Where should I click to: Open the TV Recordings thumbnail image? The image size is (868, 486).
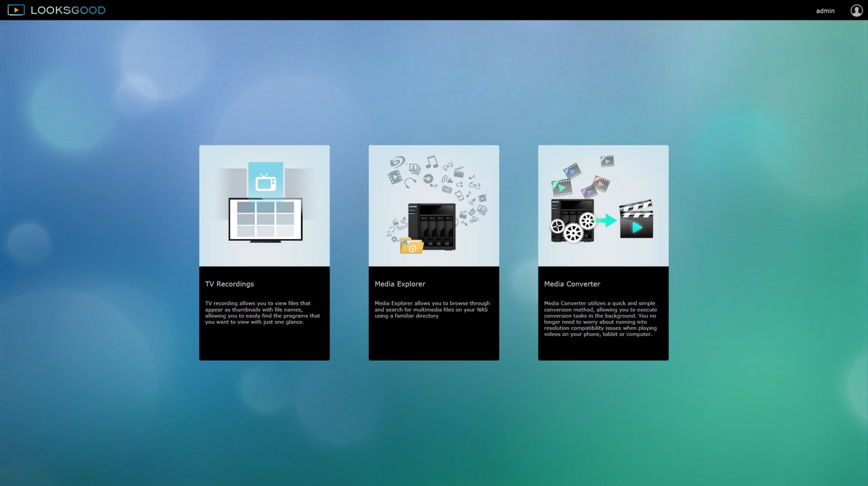(x=264, y=206)
